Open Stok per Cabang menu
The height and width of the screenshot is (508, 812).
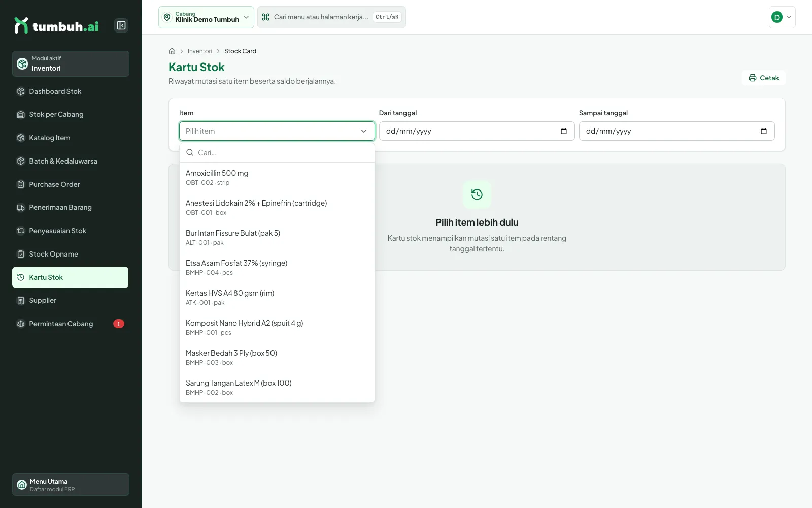(x=71, y=114)
